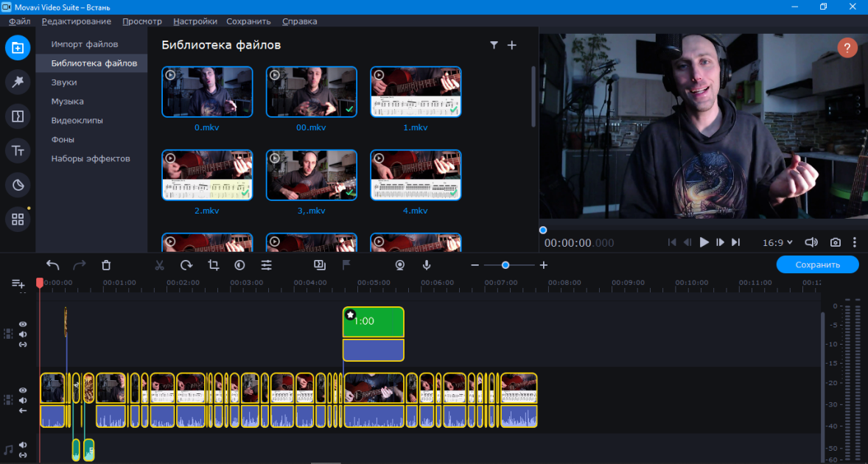
Task: Open the Просмотр menu
Action: [142, 21]
